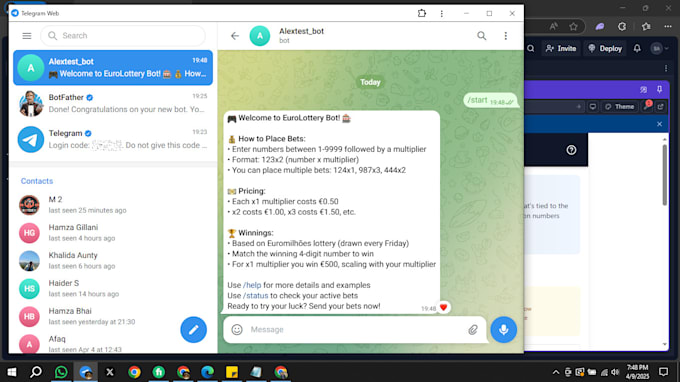The width and height of the screenshot is (680, 382).
Task: Open WhatsApp from the taskbar
Action: [61, 372]
